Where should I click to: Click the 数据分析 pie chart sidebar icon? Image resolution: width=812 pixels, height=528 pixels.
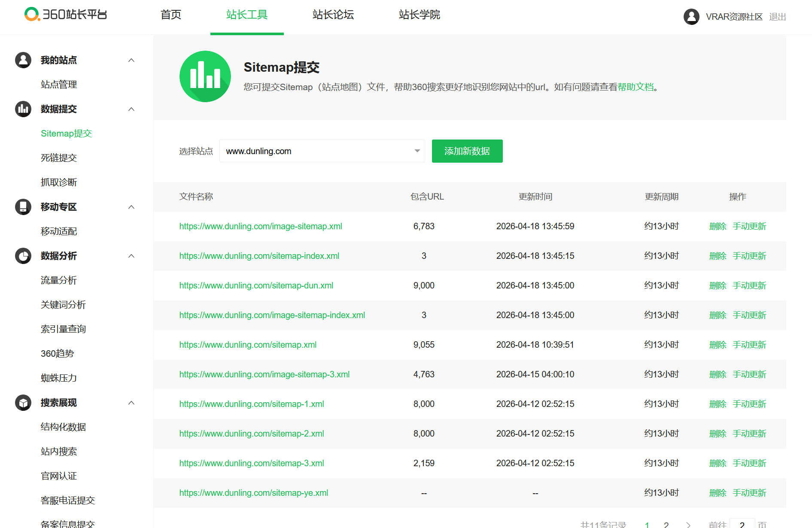pyautogui.click(x=23, y=256)
